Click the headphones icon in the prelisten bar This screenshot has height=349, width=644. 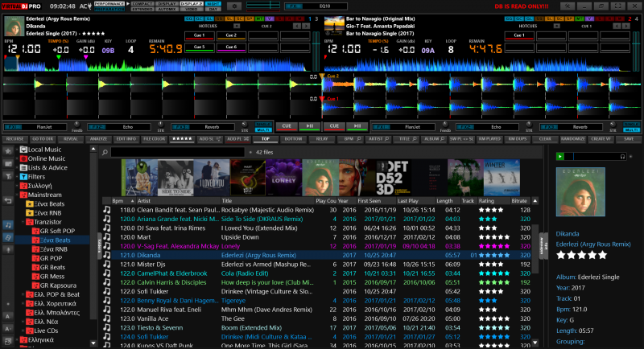click(x=622, y=156)
